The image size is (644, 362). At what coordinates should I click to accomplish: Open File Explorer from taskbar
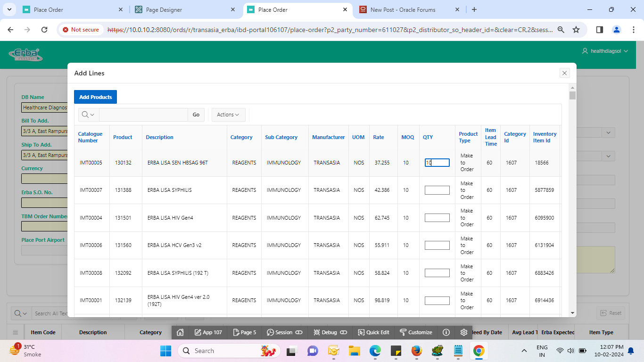[x=354, y=351]
